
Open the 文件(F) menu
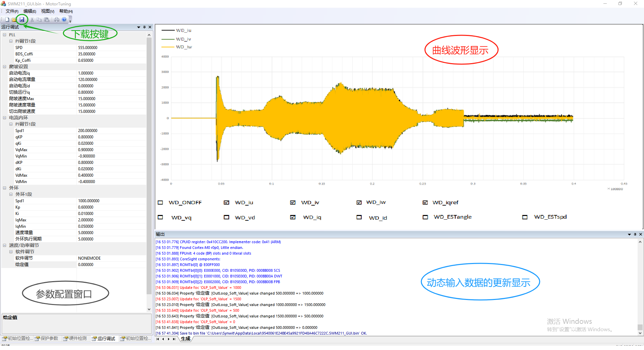pyautogui.click(x=12, y=11)
